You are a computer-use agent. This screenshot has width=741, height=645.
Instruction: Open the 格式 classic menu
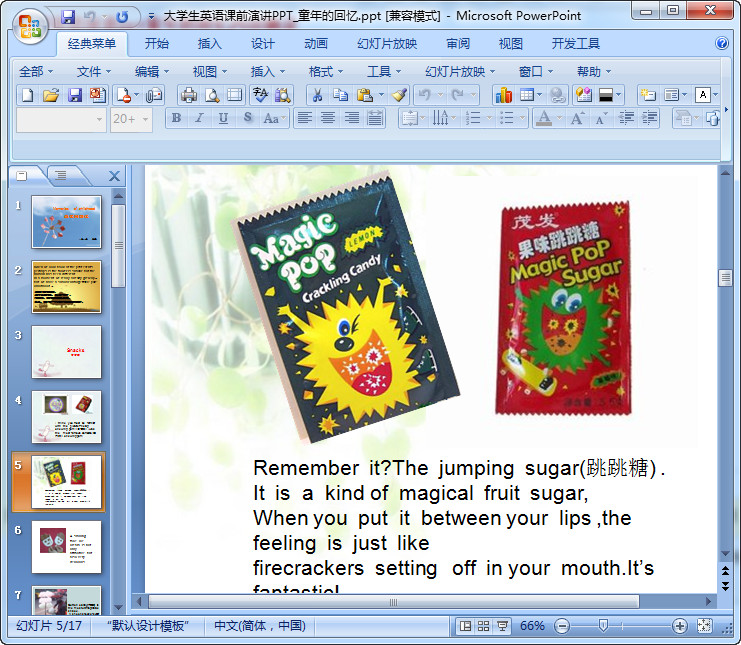pyautogui.click(x=325, y=72)
